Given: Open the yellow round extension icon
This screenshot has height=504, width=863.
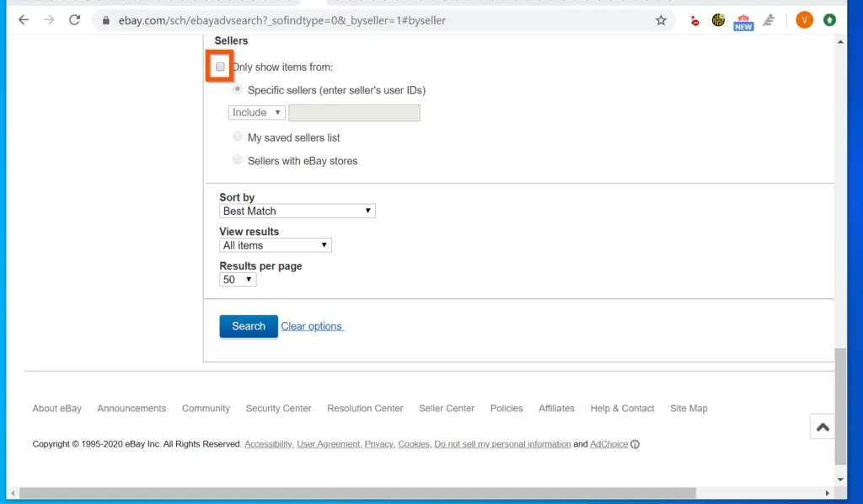Looking at the screenshot, I should [718, 20].
